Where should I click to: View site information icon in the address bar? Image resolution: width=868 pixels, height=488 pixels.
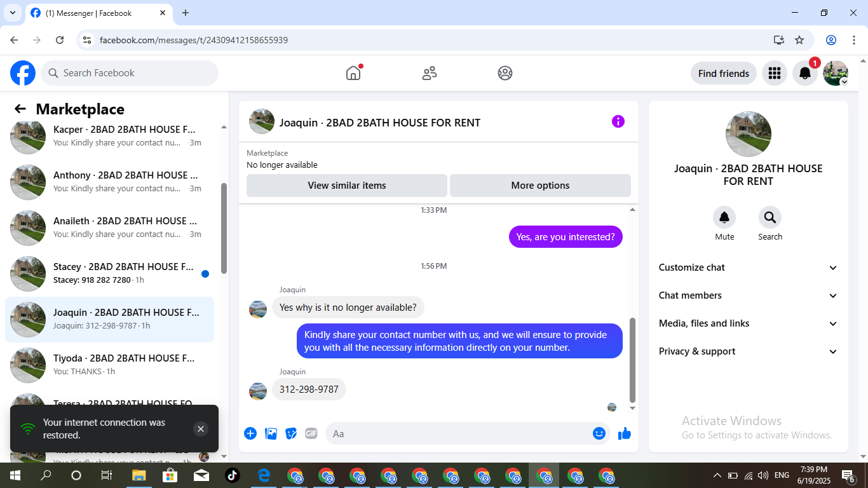point(88,40)
